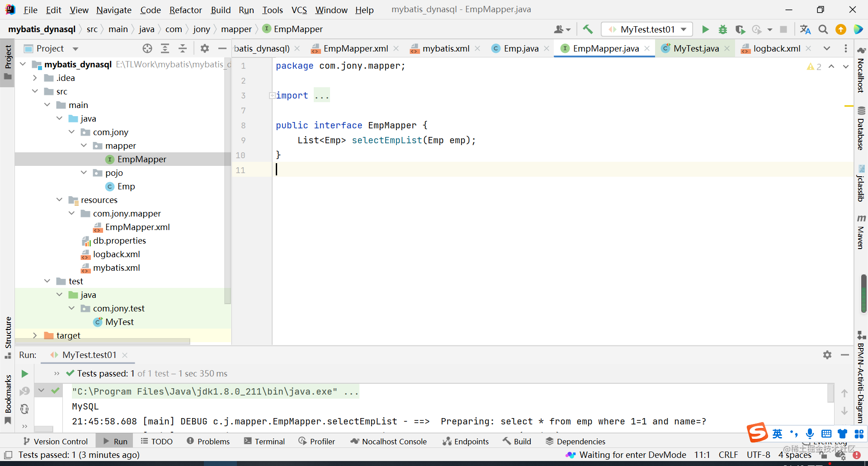Open Nocalhost side tool window

[861, 70]
